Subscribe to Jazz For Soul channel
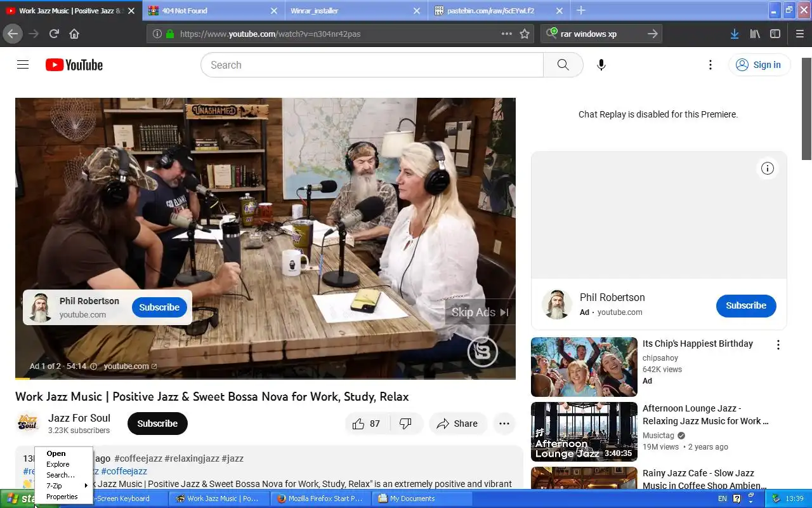Viewport: 812px width, 508px height. tap(157, 424)
